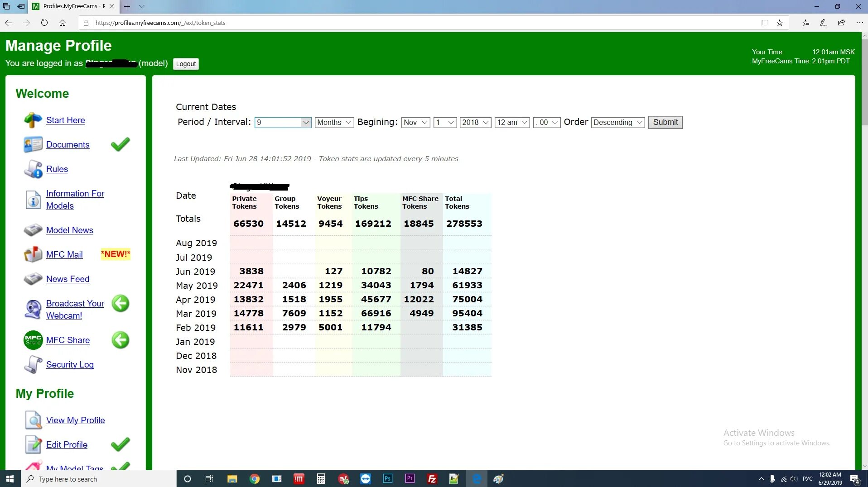Click the green arrow beside MFC Share
Screen dimensions: 868x487
121,340
